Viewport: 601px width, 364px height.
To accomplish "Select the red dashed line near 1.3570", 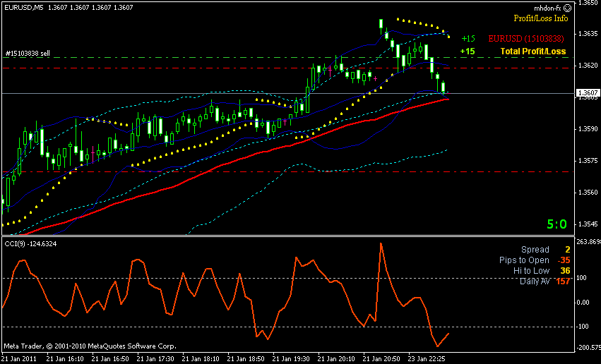I will pos(287,172).
